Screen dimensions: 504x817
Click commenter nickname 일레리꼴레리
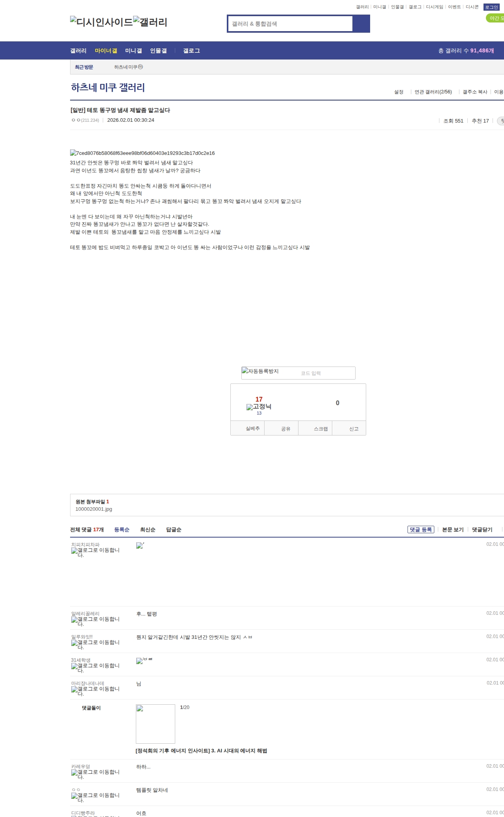85,614
